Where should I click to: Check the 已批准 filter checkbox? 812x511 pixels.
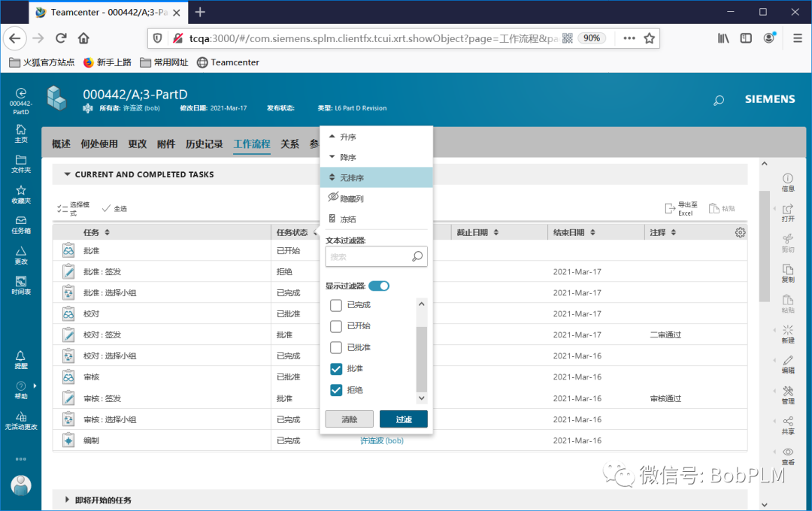point(336,347)
